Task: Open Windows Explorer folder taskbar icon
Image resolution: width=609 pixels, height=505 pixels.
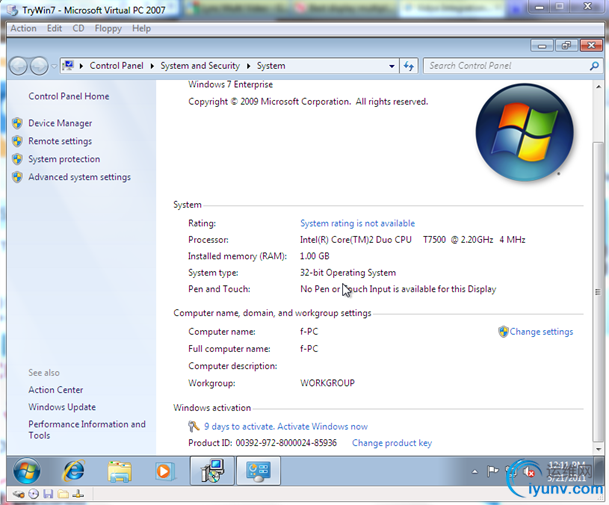Action: click(x=120, y=471)
